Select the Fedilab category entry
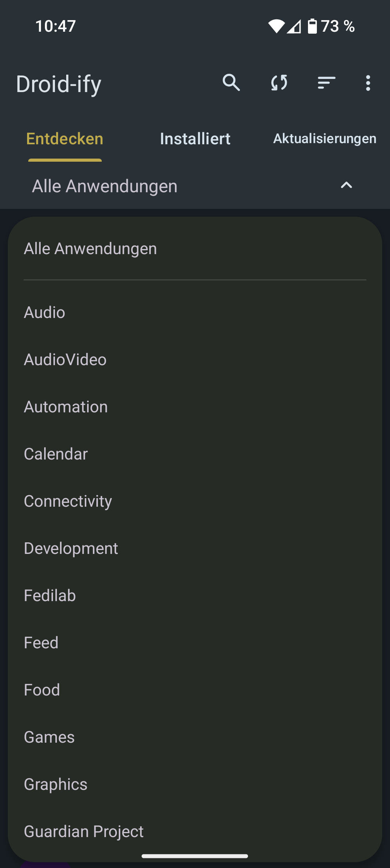Screen dimensions: 390x868 (50, 595)
